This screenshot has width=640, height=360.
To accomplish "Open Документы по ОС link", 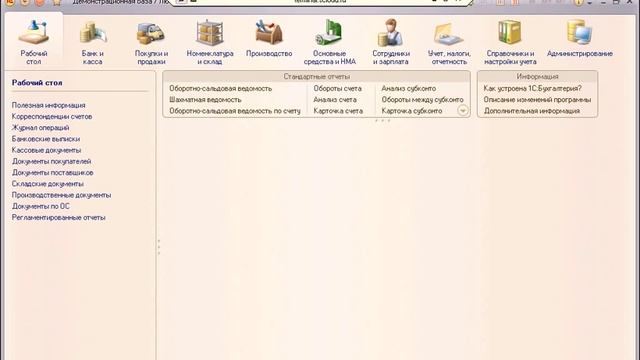I will [41, 206].
